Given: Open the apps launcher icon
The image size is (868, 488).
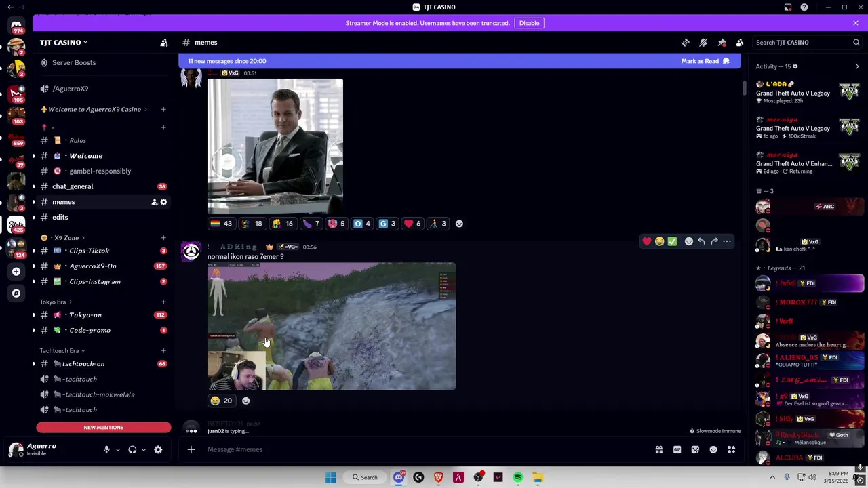Looking at the screenshot, I should 732,449.
